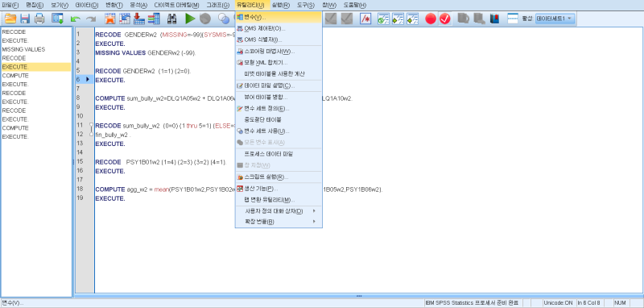Select 프로세스 데이터 파일 menu entry
Viewport: 644px width, 308px height.
279,154
